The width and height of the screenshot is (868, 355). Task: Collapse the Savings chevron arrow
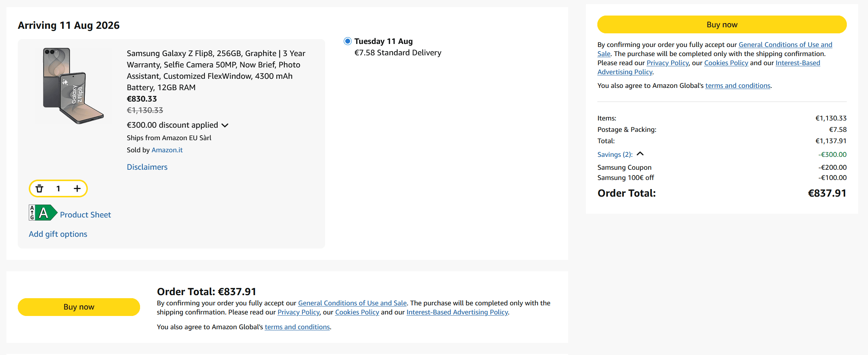pyautogui.click(x=640, y=154)
